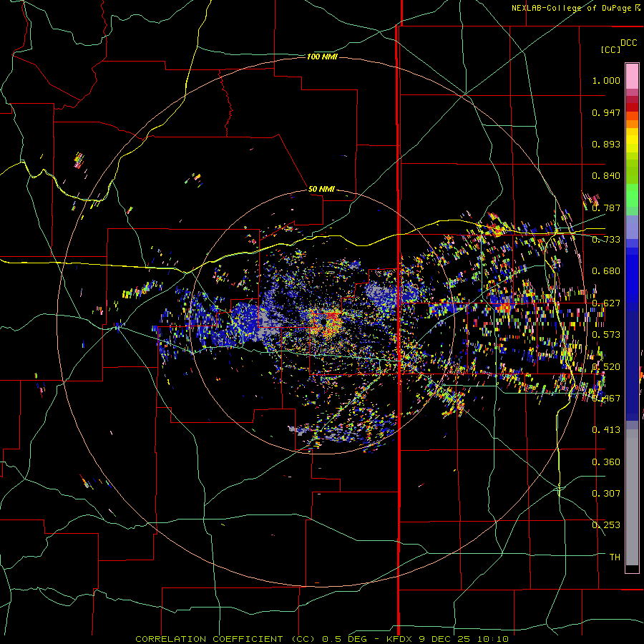Click the 0.573 scale value
Image resolution: width=644 pixels, height=644 pixels.
[606, 335]
